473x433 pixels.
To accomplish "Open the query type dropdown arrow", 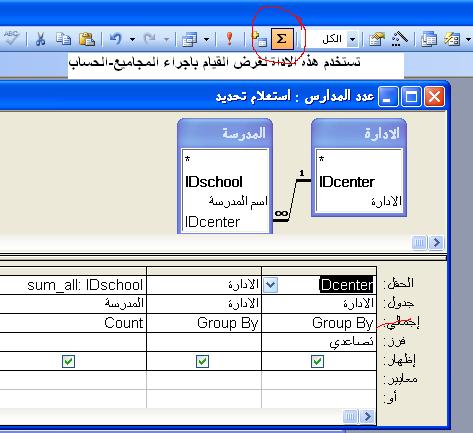I will point(206,39).
